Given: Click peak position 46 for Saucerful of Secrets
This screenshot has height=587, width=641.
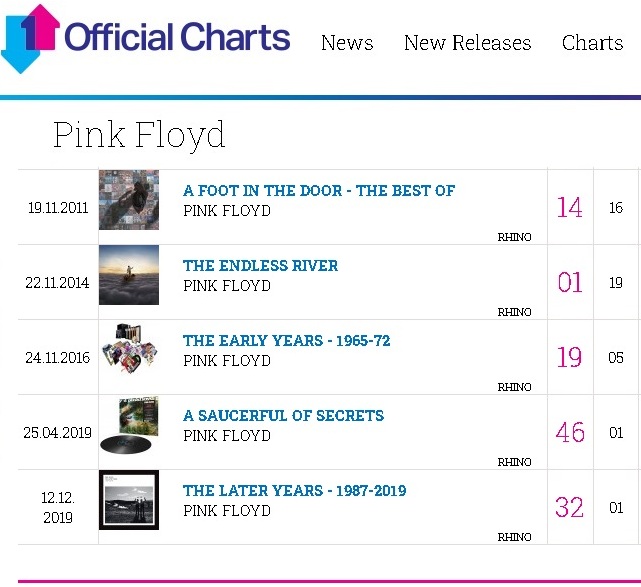Looking at the screenshot, I should pyautogui.click(x=569, y=433).
